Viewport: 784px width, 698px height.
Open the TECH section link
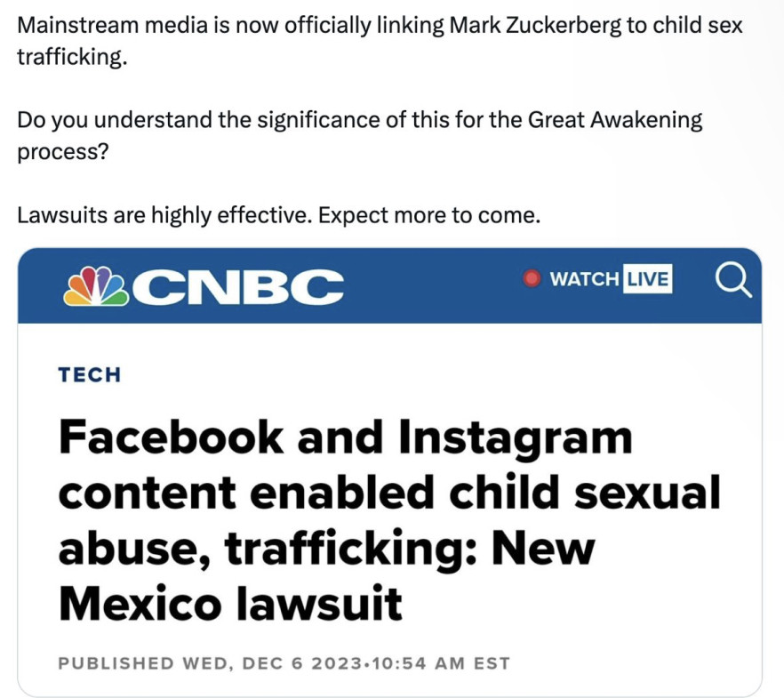click(89, 374)
